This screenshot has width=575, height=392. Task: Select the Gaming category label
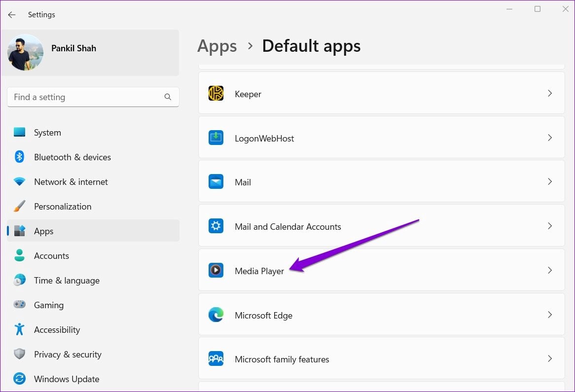(x=49, y=305)
